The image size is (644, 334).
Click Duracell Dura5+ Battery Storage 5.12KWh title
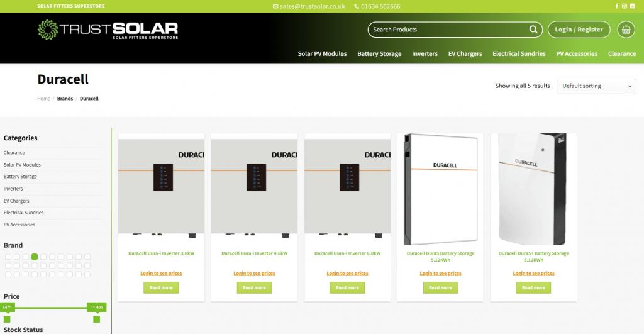click(533, 257)
